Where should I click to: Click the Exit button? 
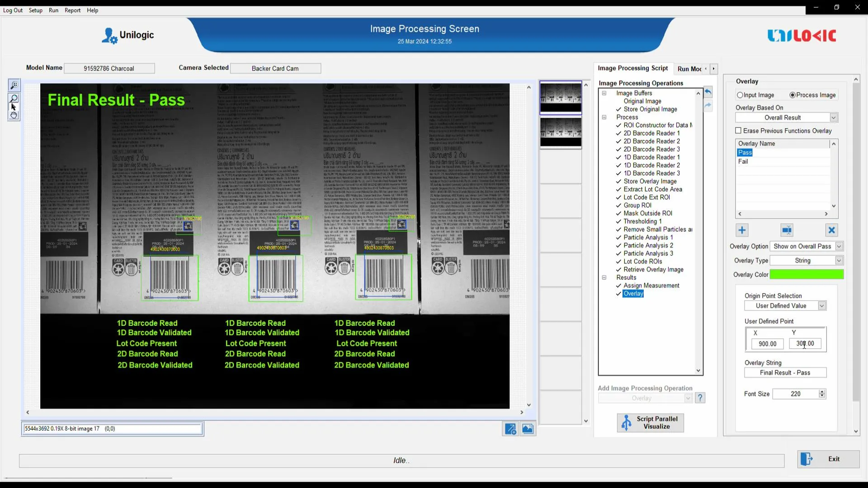(828, 459)
